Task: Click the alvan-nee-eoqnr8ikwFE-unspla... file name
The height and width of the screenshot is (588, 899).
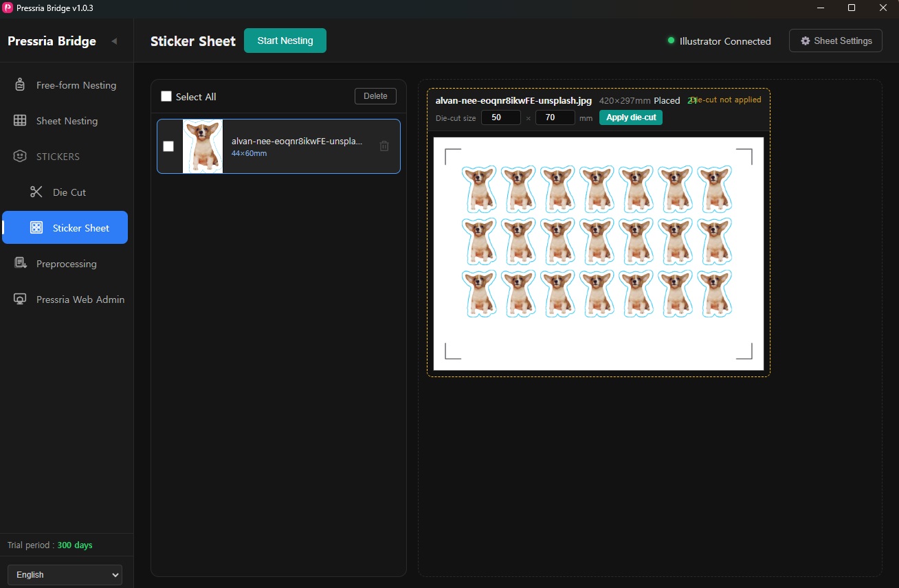Action: pyautogui.click(x=297, y=141)
